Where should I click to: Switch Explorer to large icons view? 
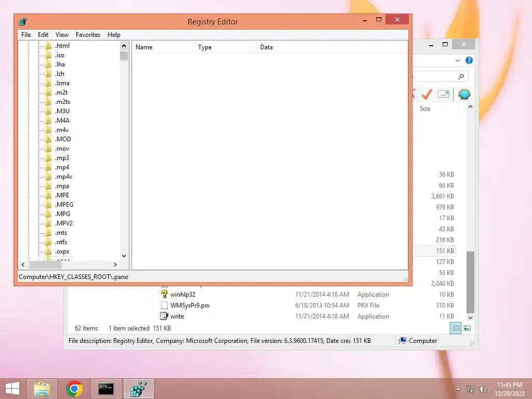pos(467,328)
